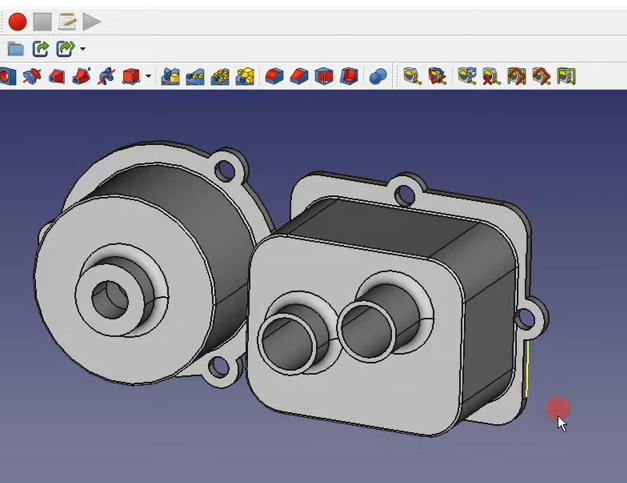Viewport: 627px width, 483px height.
Task: Clear all measurements with red X icon
Action: point(491,76)
